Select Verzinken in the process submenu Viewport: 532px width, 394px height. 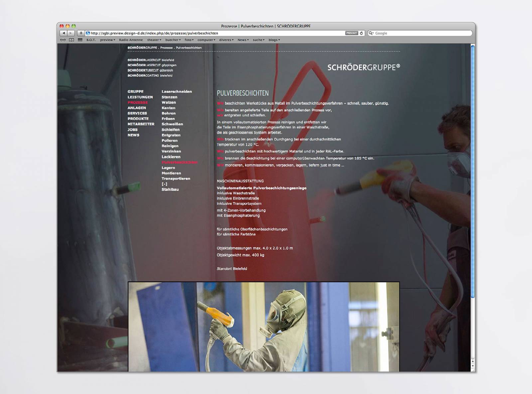click(x=172, y=151)
